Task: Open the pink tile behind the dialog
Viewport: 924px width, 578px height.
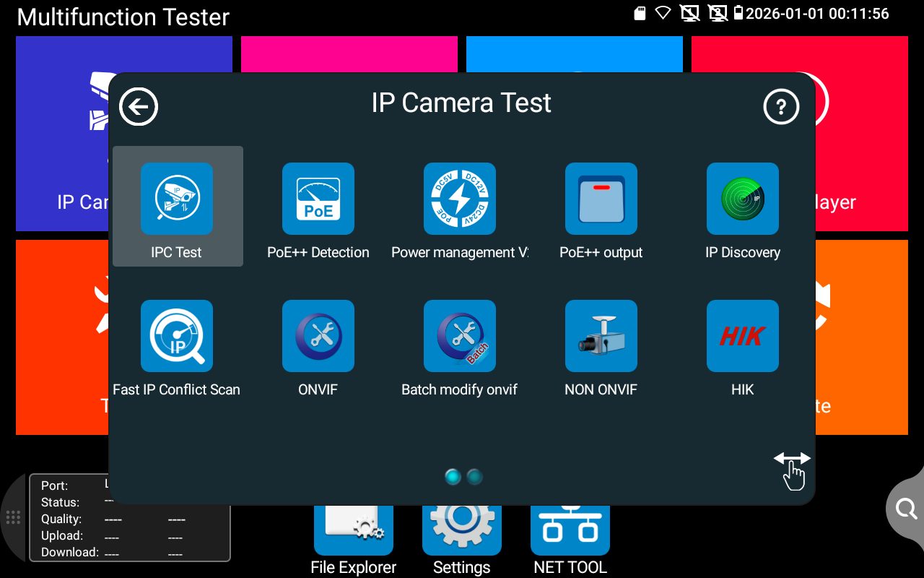Action: point(349,54)
